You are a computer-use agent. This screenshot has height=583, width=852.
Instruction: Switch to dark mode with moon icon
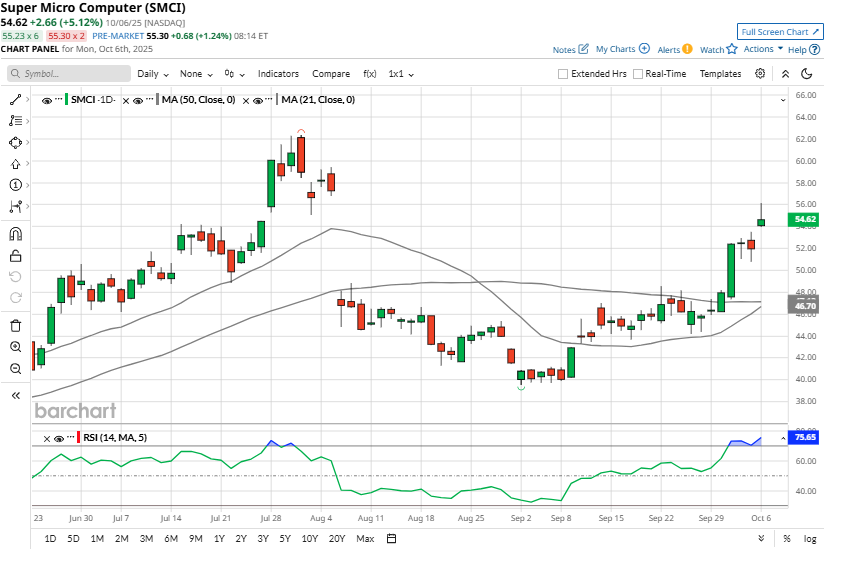[807, 74]
